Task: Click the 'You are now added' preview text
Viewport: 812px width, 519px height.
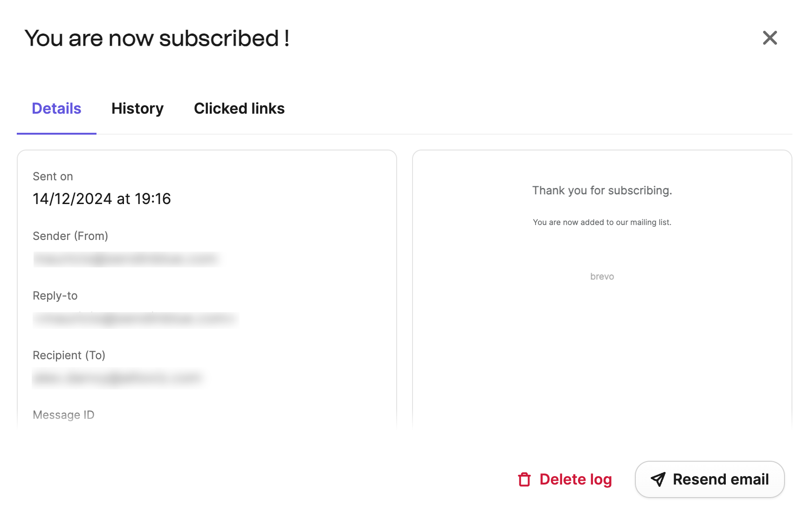Action: pyautogui.click(x=602, y=223)
